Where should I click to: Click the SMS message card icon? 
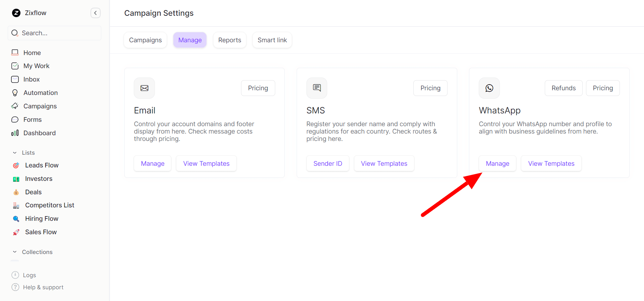click(316, 88)
